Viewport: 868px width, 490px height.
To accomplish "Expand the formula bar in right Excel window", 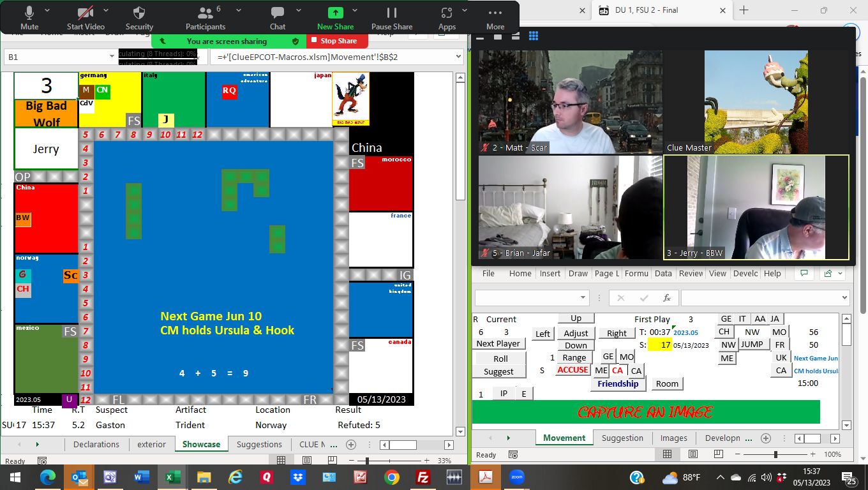I will pyautogui.click(x=844, y=297).
